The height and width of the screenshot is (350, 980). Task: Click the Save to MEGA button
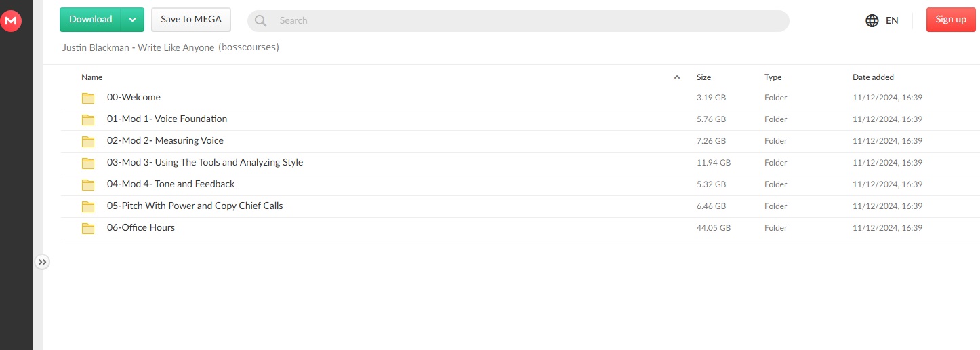(x=191, y=20)
